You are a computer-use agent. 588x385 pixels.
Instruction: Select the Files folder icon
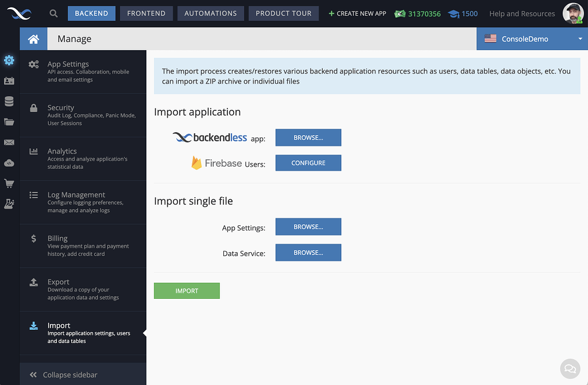pos(9,121)
